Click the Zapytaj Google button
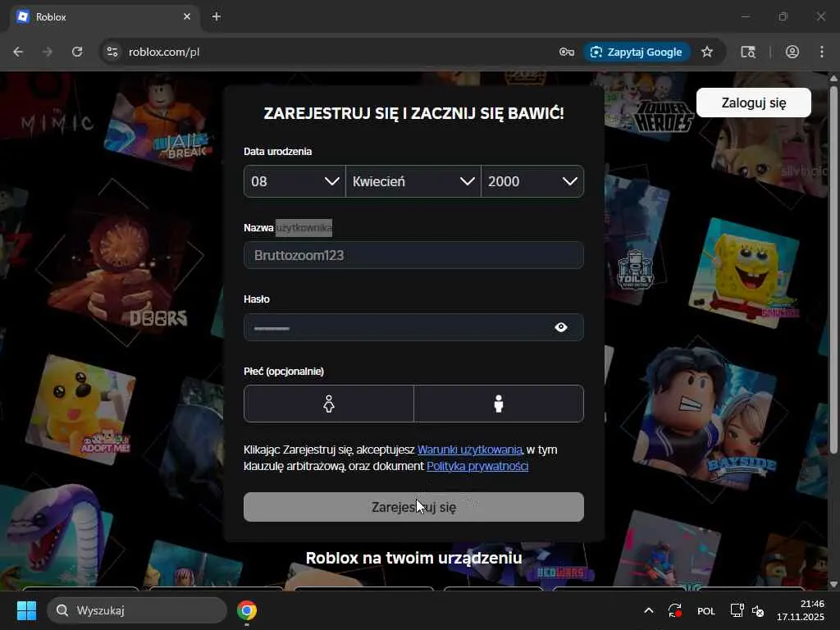The width and height of the screenshot is (840, 630). point(637,52)
